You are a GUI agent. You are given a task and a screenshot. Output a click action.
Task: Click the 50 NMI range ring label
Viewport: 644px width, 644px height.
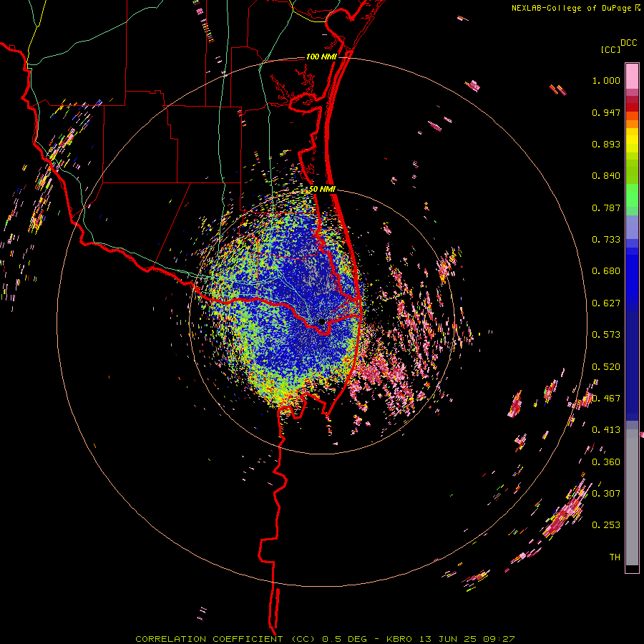point(323,189)
